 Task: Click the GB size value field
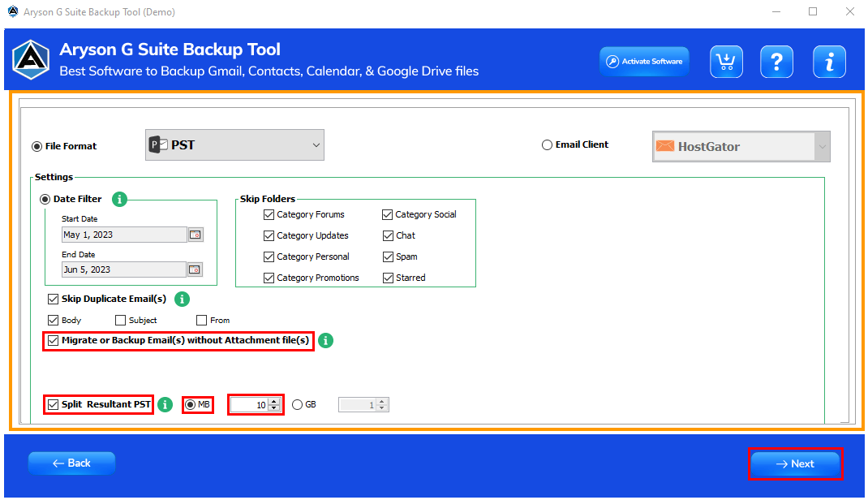[358, 405]
